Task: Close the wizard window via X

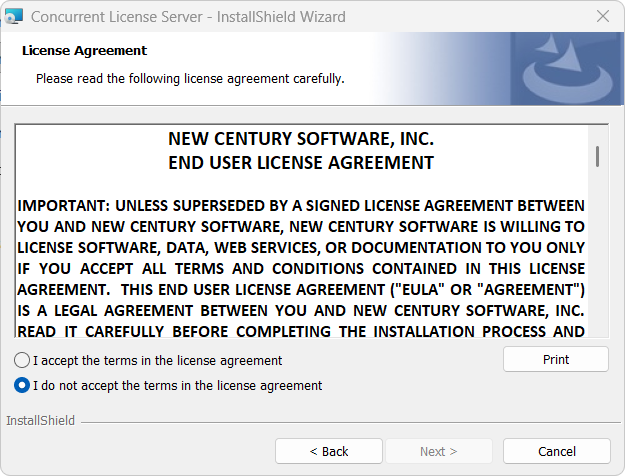Action: [x=603, y=17]
